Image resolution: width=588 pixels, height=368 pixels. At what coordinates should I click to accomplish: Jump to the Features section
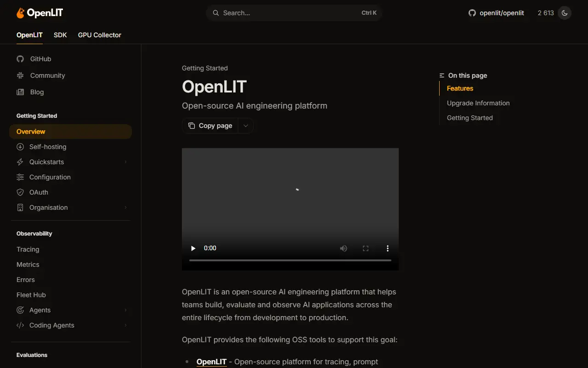coord(460,88)
